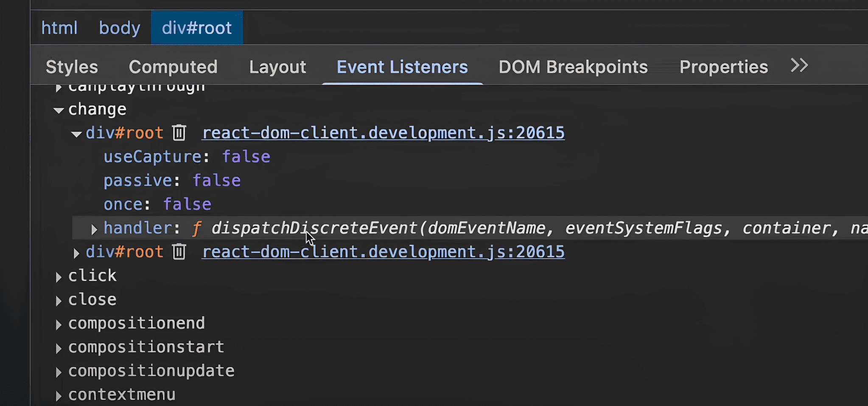868x406 pixels.
Task: Switch to the Styles tab
Action: (72, 67)
